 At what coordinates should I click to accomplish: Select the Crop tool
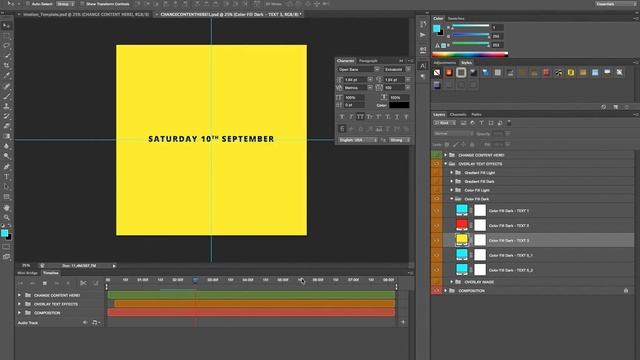coord(7,65)
